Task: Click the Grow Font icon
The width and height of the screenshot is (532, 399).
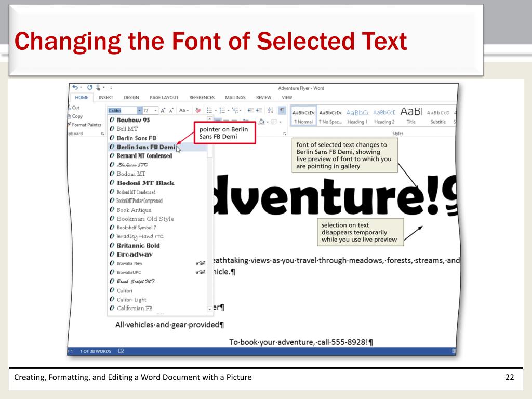Action: 163,110
